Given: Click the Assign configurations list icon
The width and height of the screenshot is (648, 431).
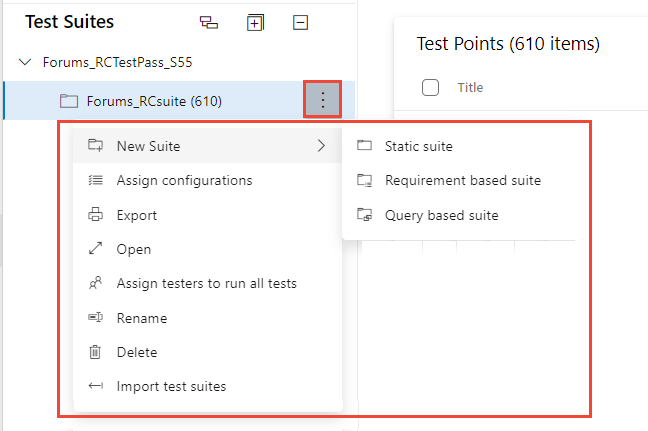Looking at the screenshot, I should 96,181.
